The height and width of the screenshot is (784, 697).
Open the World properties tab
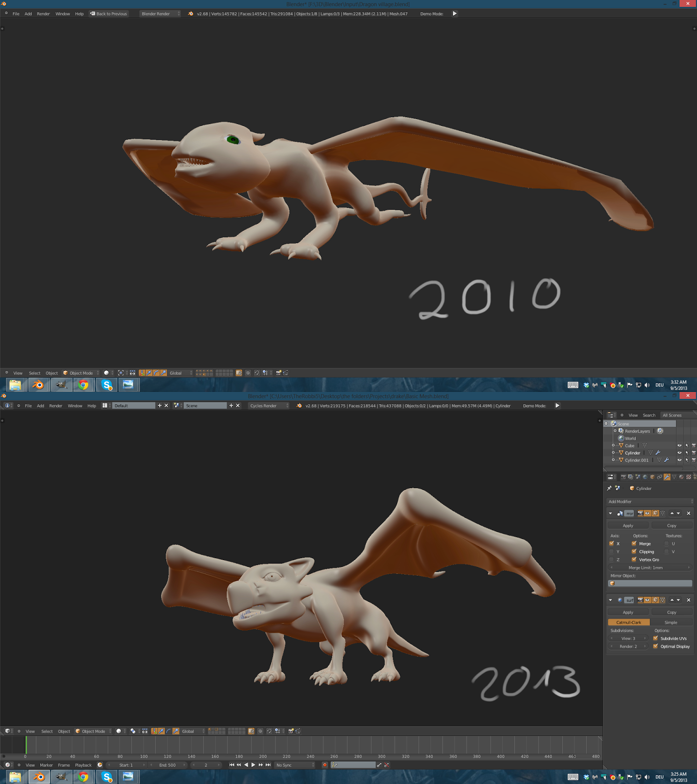tap(645, 477)
